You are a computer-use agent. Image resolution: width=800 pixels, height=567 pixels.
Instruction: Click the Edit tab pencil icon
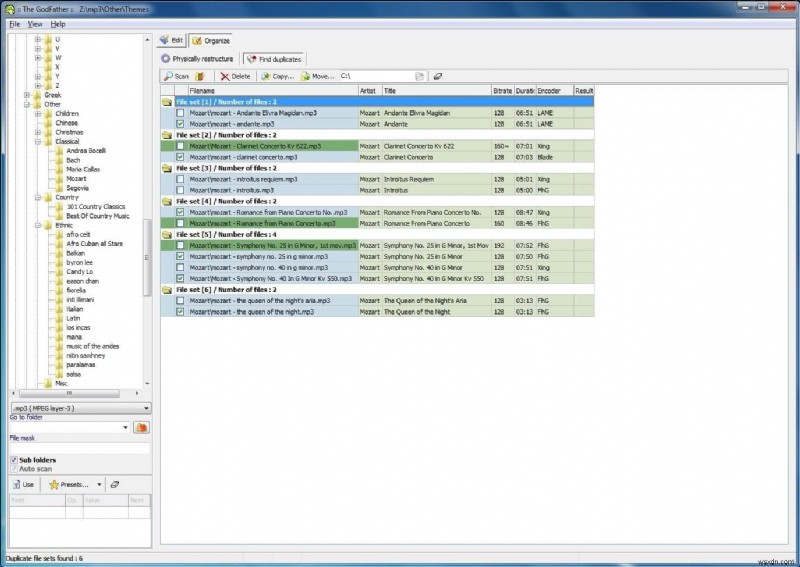click(x=164, y=40)
